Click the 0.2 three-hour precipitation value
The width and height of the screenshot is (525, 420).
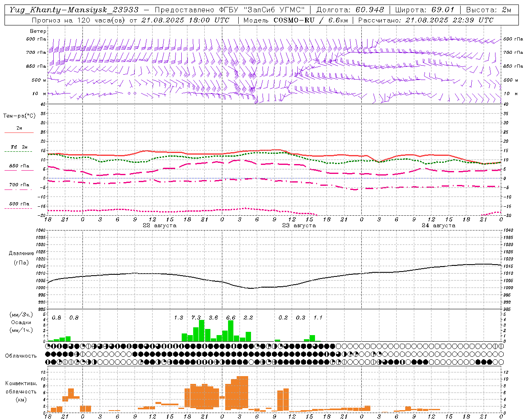pos(283,318)
